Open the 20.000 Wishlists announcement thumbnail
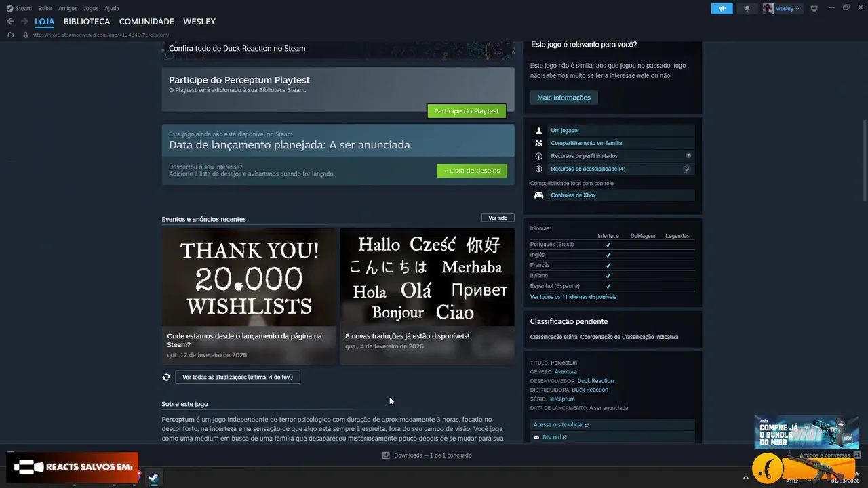Screen dimensions: 868x488 [x=250, y=277]
